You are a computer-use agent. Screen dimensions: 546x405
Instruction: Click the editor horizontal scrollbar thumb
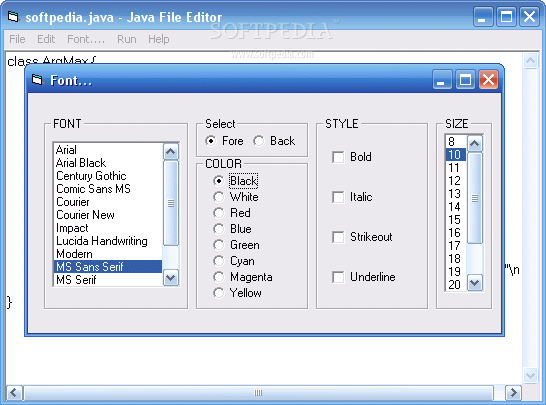pyautogui.click(x=258, y=393)
